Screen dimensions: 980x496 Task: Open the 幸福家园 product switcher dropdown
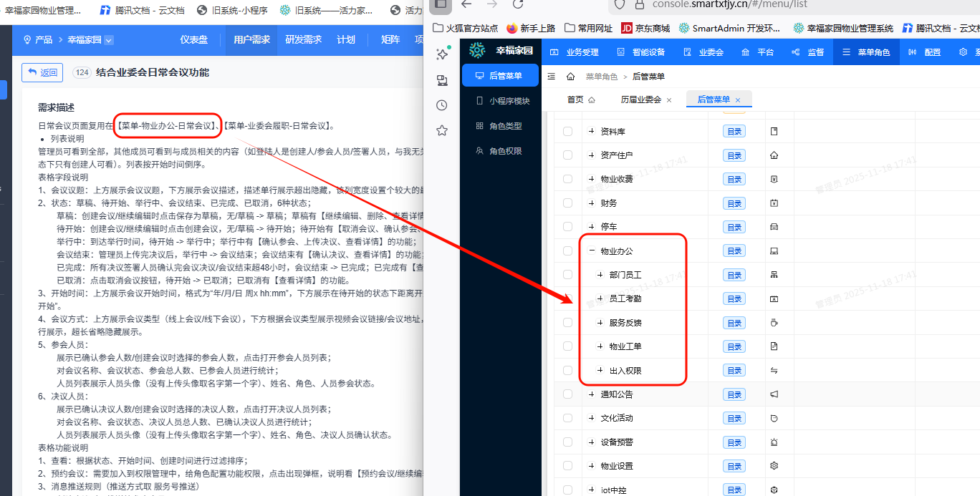click(x=110, y=41)
